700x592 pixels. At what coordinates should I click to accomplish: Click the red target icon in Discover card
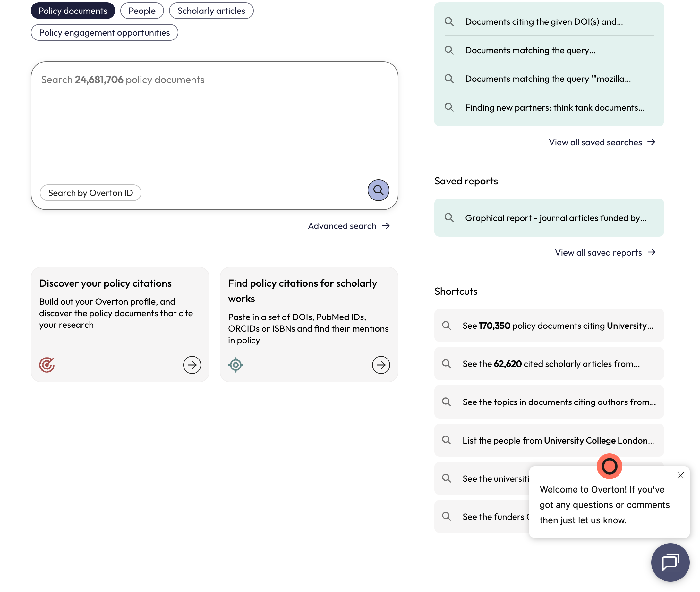[47, 365]
